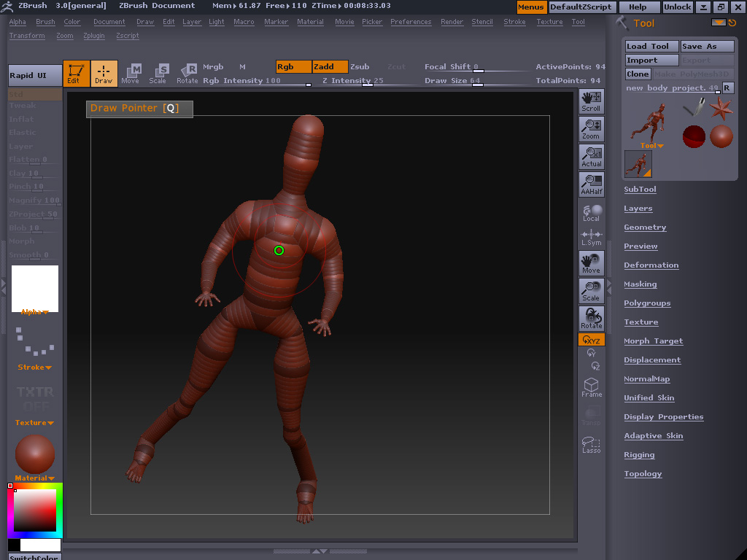Screen dimensions: 747x560
Task: Select the Lasso icon on right shelf
Action: [591, 443]
